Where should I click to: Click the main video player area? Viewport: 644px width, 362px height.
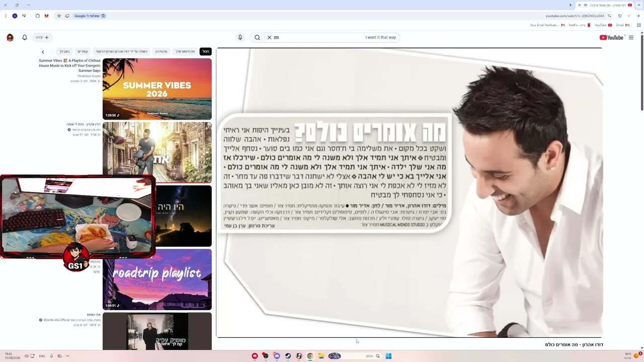(x=410, y=193)
